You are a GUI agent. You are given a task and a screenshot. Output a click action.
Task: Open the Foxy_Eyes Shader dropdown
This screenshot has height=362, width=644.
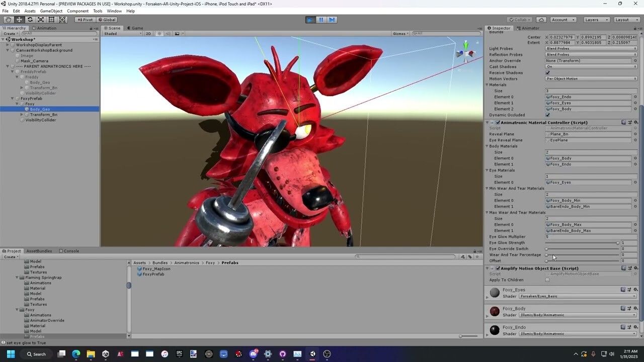click(x=578, y=296)
